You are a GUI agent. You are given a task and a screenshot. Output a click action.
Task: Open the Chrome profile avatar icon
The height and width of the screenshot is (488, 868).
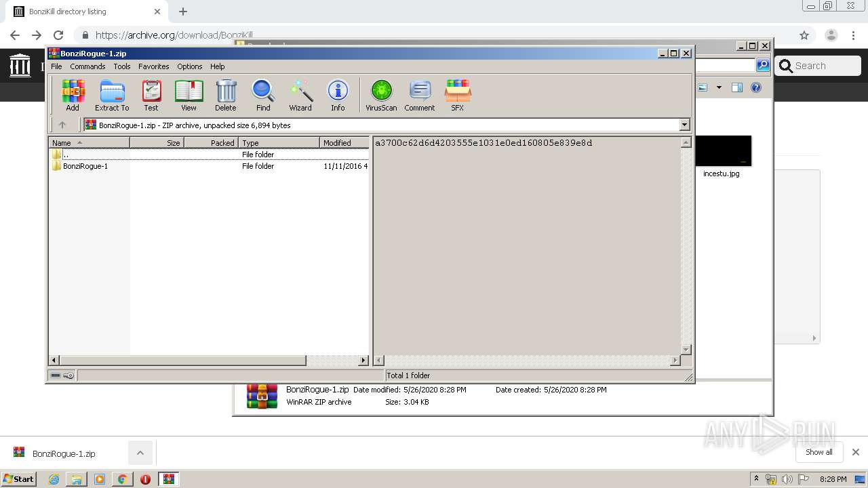831,35
